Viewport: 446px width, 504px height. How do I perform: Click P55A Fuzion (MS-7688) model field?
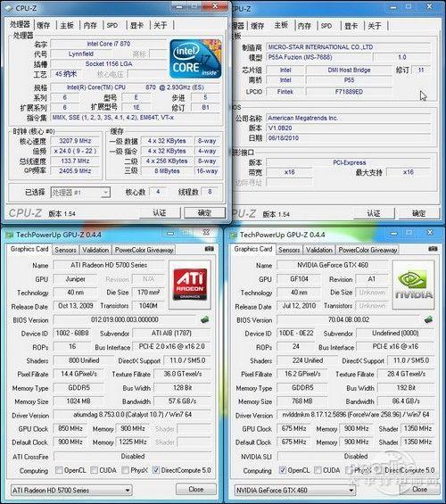[x=319, y=57]
